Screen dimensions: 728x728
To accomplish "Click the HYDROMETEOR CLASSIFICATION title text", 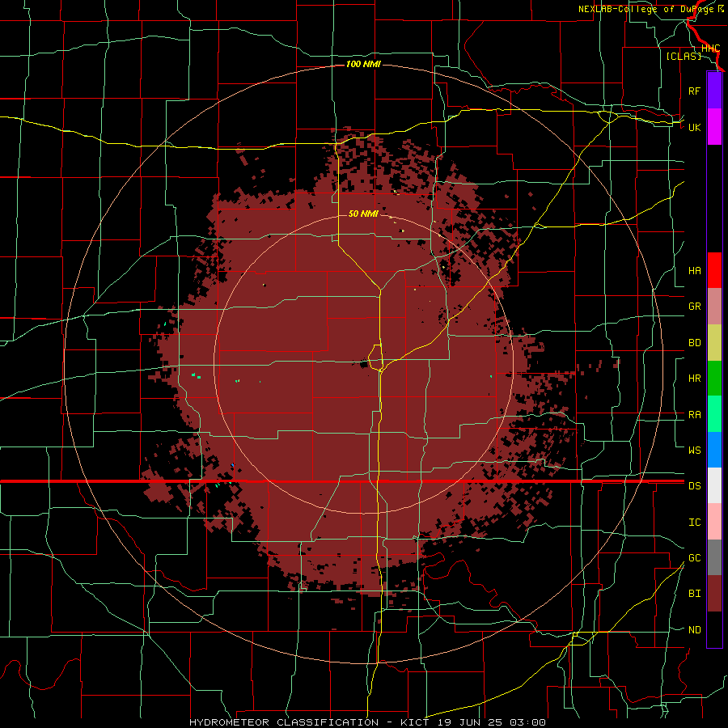I will [284, 722].
